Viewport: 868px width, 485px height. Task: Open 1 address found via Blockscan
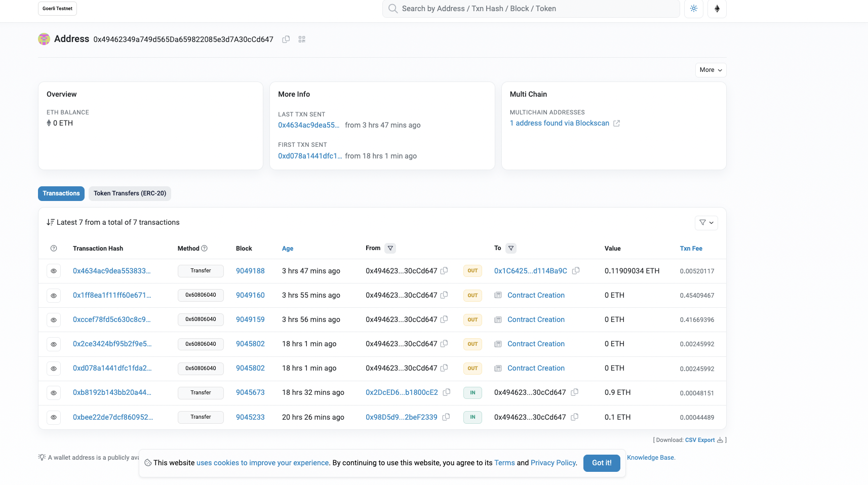[x=560, y=123]
